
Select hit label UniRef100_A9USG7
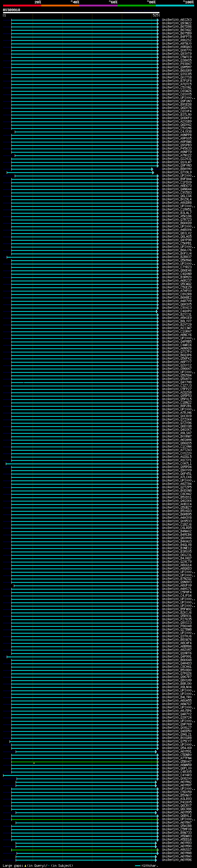[177, 850]
